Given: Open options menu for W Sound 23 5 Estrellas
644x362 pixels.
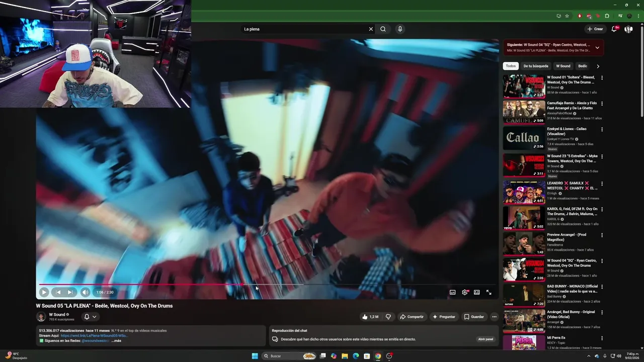Looking at the screenshot, I should [x=602, y=156].
